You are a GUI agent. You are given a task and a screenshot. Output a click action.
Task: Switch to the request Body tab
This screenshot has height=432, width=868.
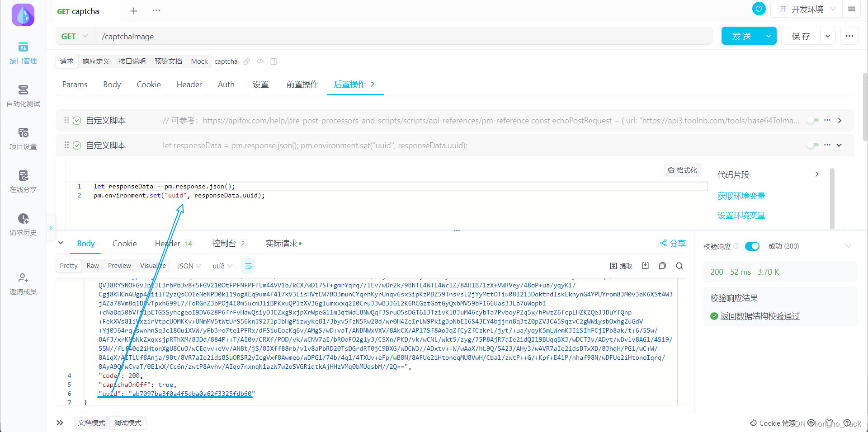point(112,85)
